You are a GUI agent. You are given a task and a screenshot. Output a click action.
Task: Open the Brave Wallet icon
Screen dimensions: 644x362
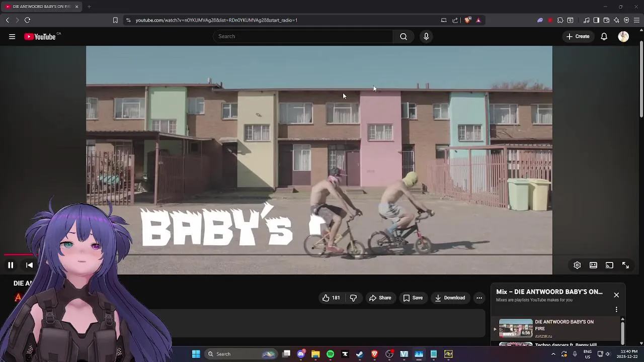click(x=606, y=20)
